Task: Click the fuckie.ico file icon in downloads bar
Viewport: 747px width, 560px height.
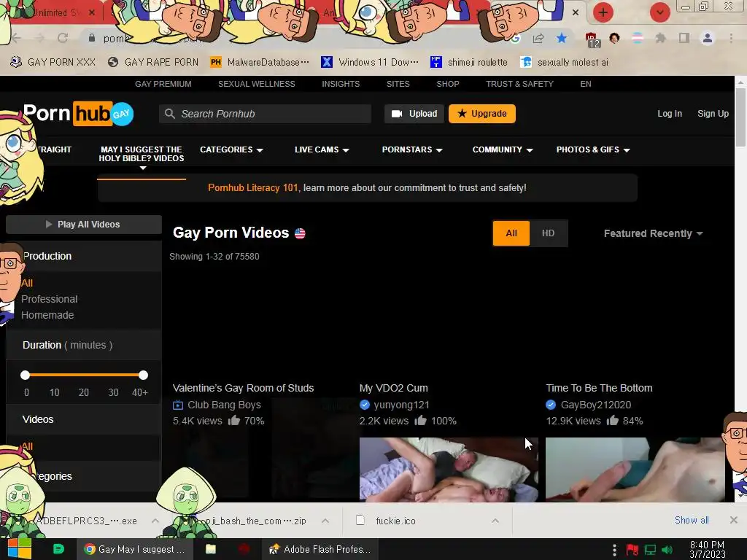Action: click(x=360, y=520)
